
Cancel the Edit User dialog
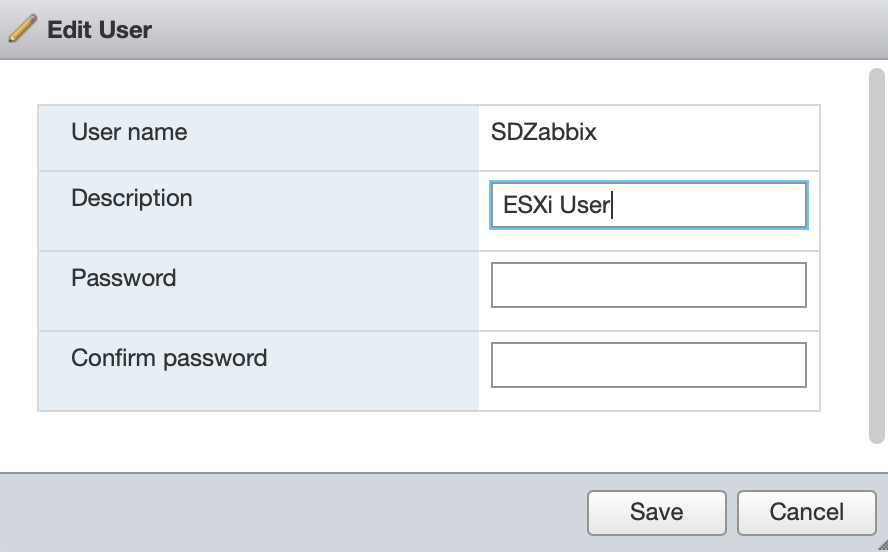coord(806,512)
